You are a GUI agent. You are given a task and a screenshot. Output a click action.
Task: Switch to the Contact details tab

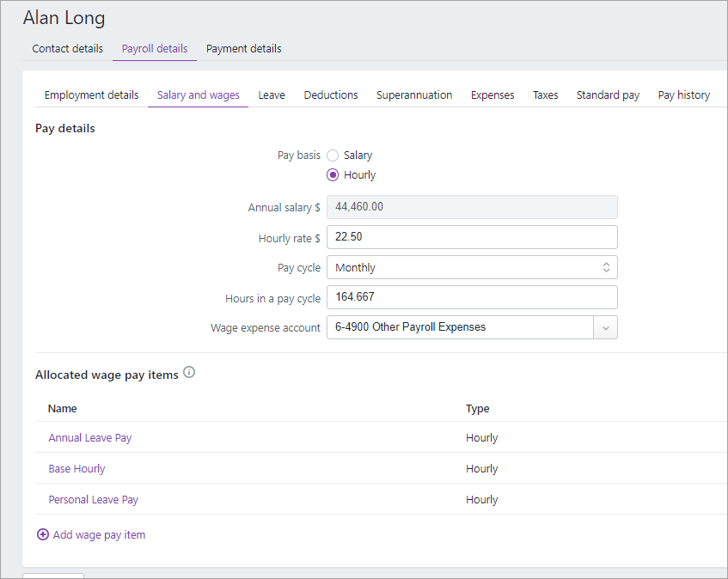click(x=67, y=49)
